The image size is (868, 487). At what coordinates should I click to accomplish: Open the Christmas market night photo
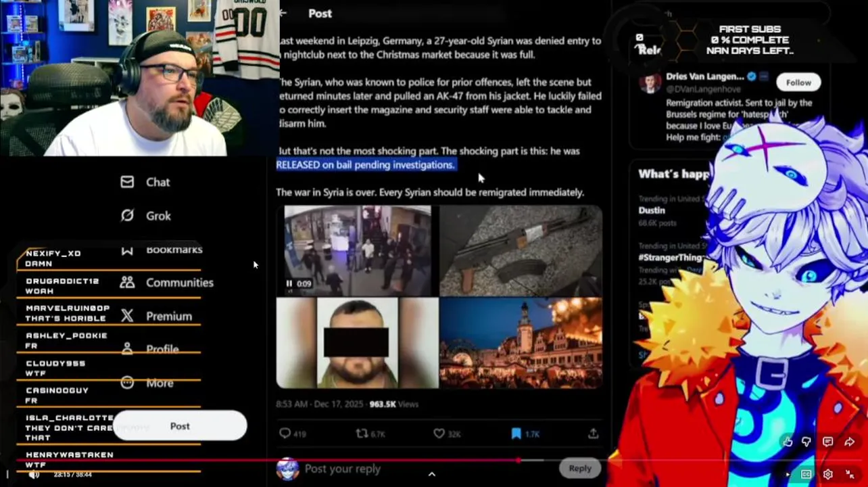pos(521,344)
